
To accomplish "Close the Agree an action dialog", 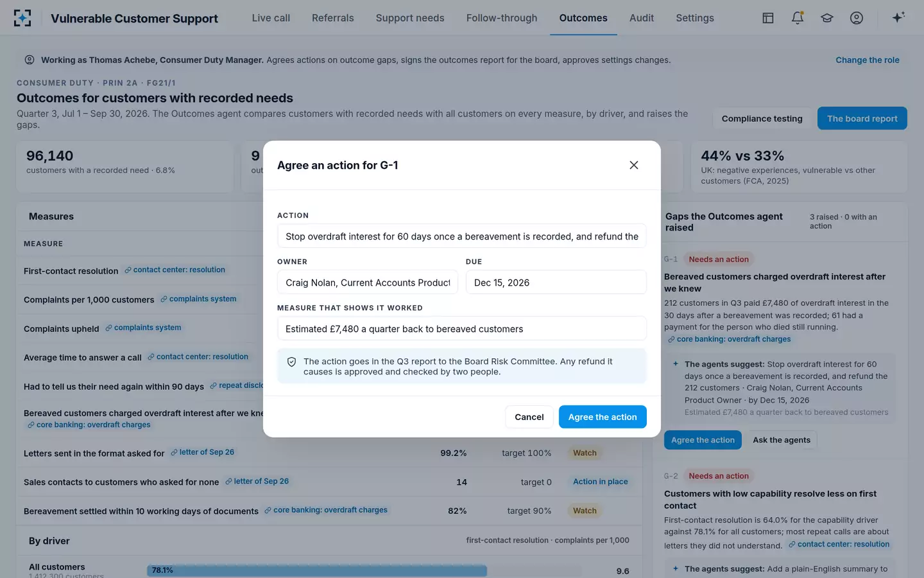I will (634, 165).
